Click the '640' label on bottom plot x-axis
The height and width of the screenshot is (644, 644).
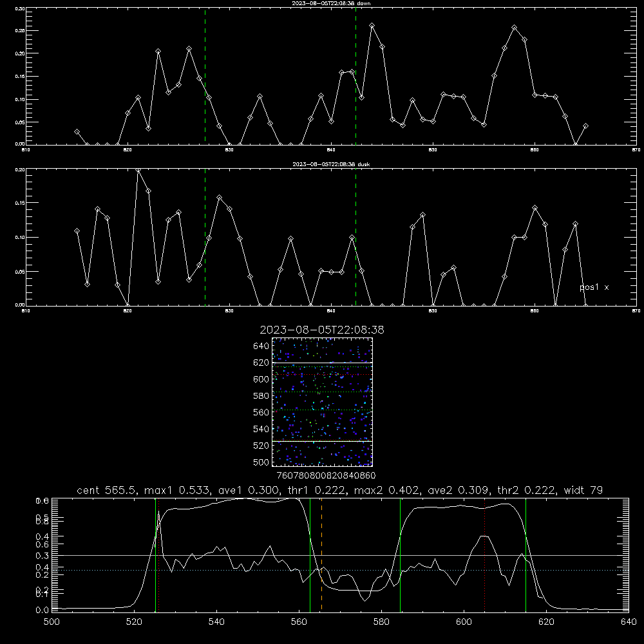pyautogui.click(x=629, y=622)
